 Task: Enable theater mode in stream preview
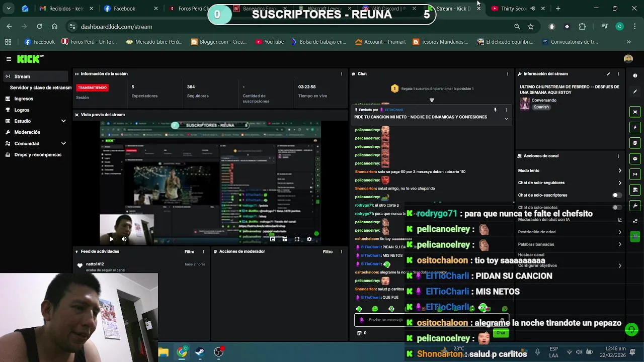(285, 239)
